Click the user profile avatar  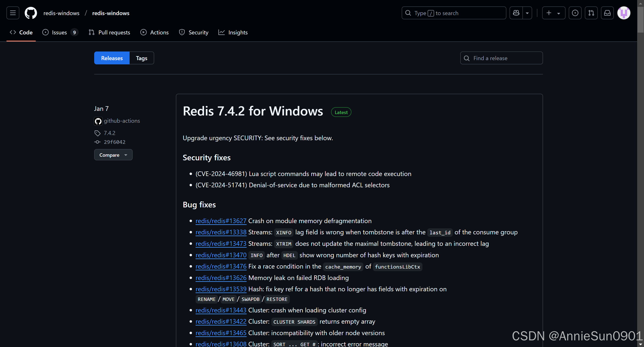[x=624, y=13]
